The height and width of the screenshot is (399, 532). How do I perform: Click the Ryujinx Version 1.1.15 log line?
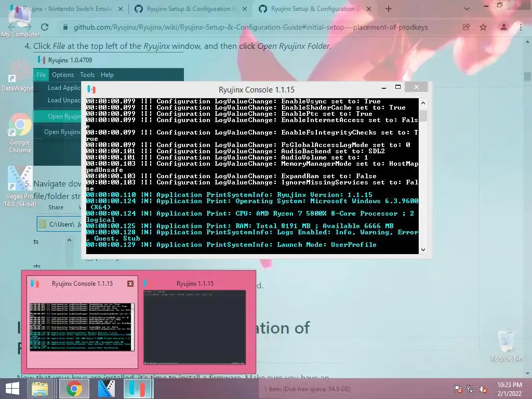(229, 195)
